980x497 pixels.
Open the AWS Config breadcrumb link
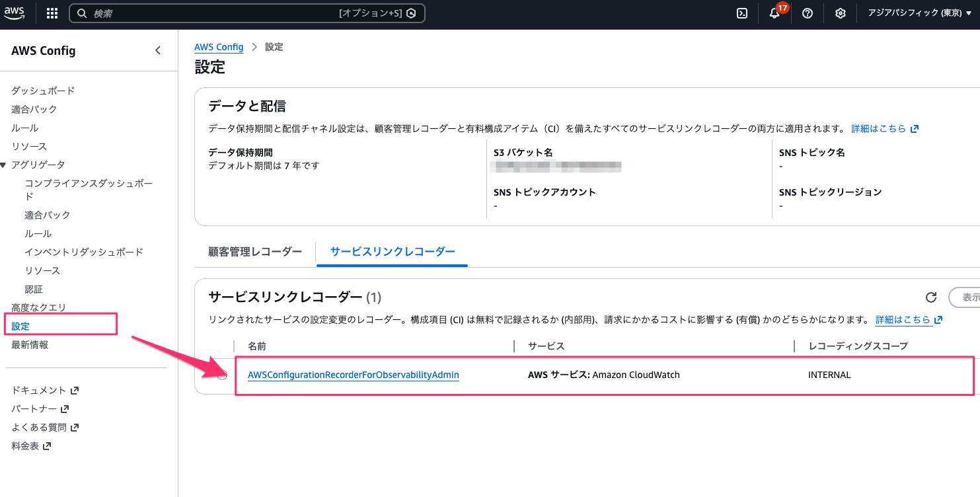(219, 46)
